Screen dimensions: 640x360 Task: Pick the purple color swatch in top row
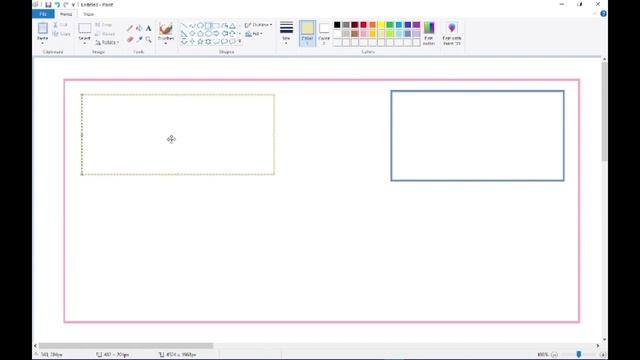click(416, 25)
